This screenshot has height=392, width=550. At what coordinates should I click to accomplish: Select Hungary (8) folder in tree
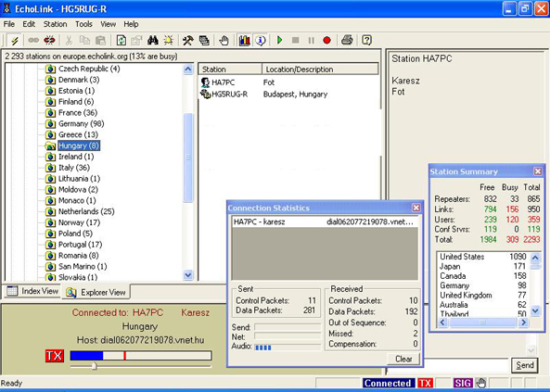coord(79,145)
